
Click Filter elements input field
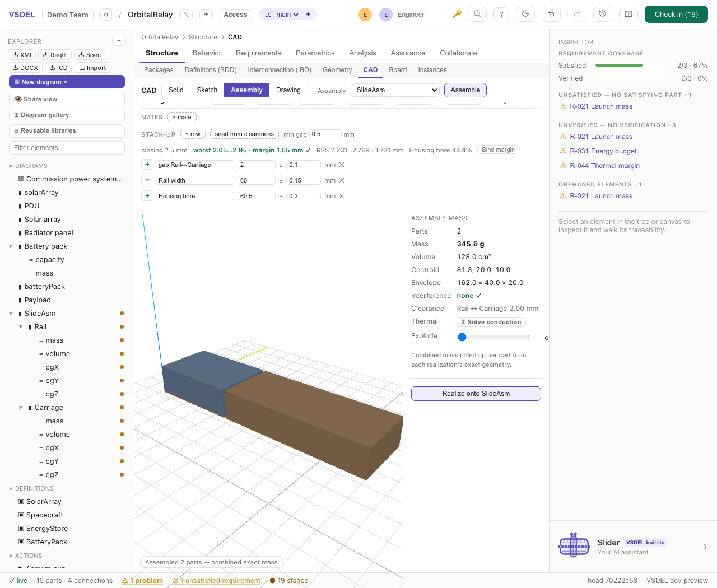(x=67, y=148)
